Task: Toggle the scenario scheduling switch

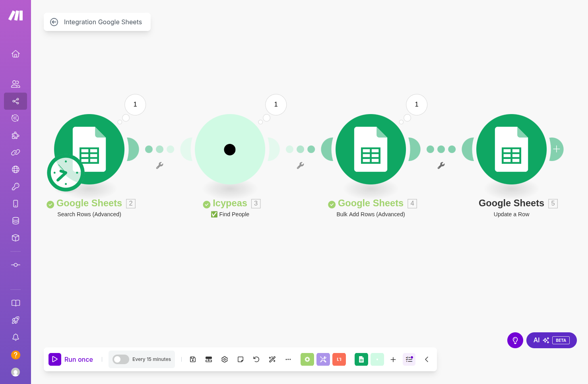Action: (121, 359)
